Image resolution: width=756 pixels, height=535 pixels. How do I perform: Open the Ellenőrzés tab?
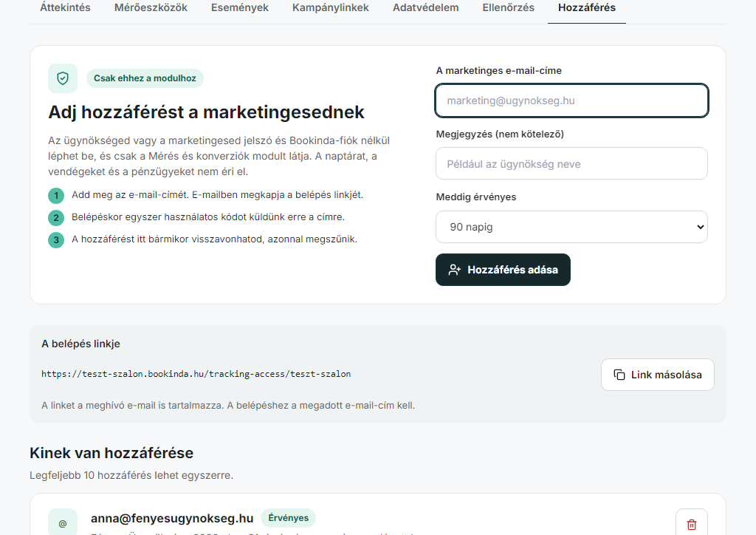coord(508,7)
